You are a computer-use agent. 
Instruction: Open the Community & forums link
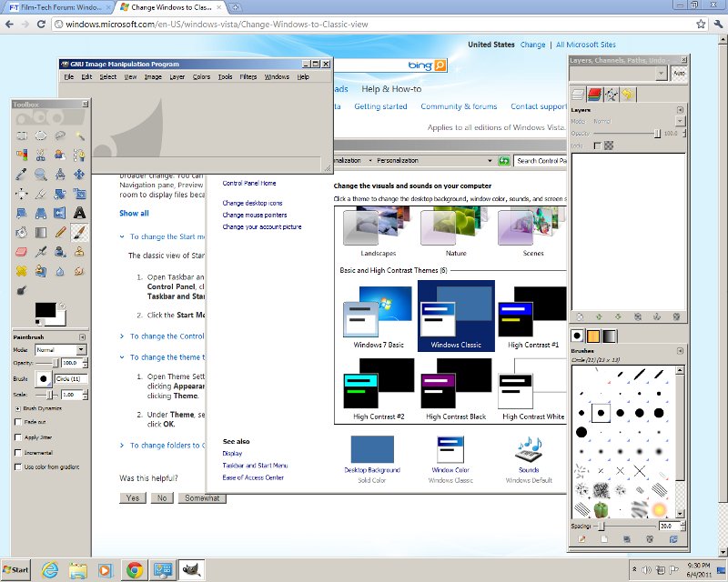459,106
